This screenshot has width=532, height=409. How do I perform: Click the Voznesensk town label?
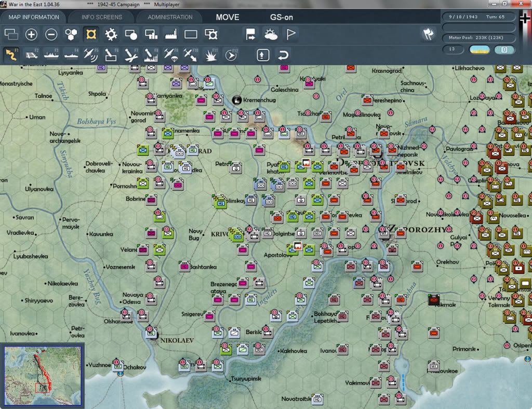click(x=121, y=267)
